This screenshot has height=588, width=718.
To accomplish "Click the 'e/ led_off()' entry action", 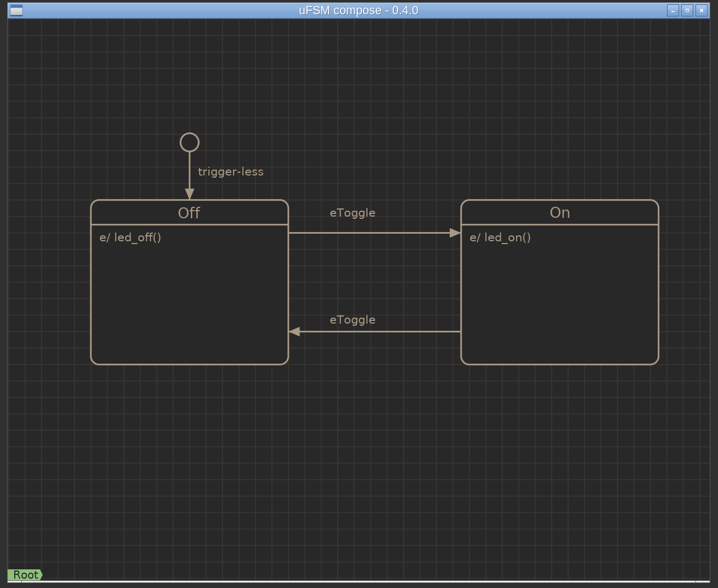I will coord(131,238).
